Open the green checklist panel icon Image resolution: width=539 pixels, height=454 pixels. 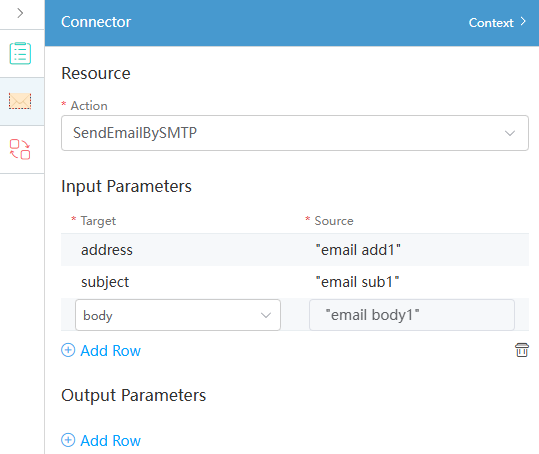[x=20, y=53]
